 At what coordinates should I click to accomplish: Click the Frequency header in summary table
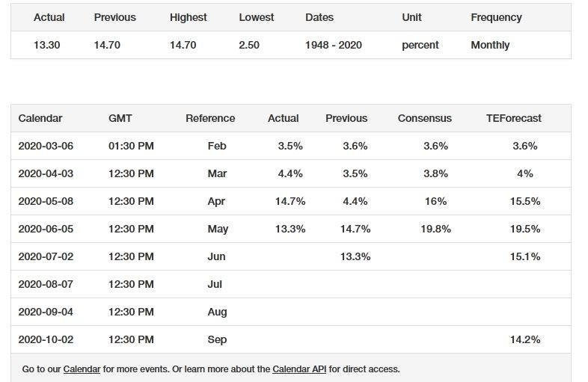(496, 17)
